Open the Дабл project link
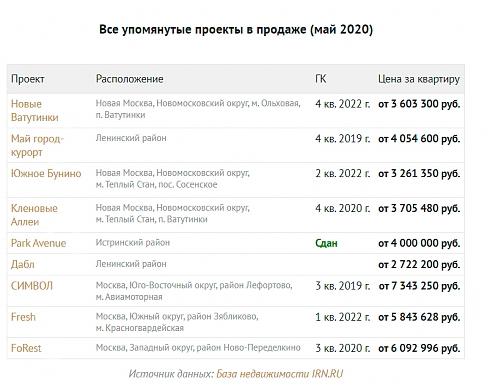 [x=23, y=264]
